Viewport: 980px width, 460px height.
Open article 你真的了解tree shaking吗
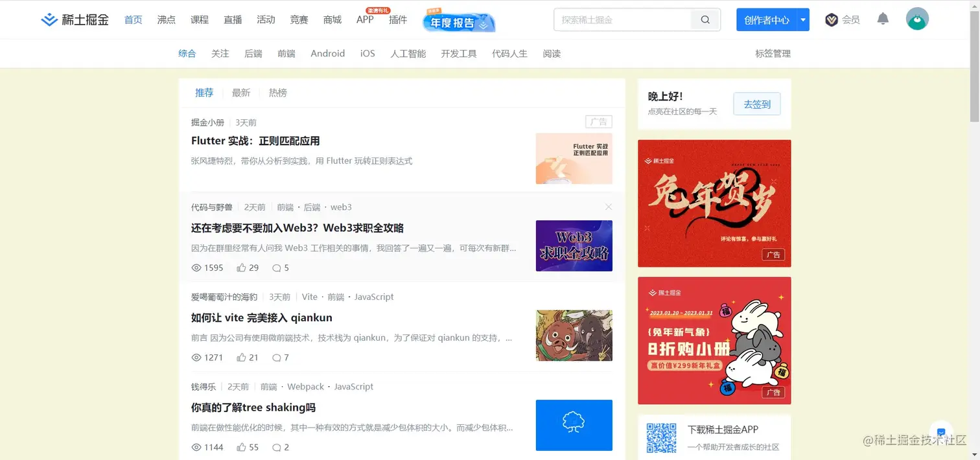[x=253, y=408]
